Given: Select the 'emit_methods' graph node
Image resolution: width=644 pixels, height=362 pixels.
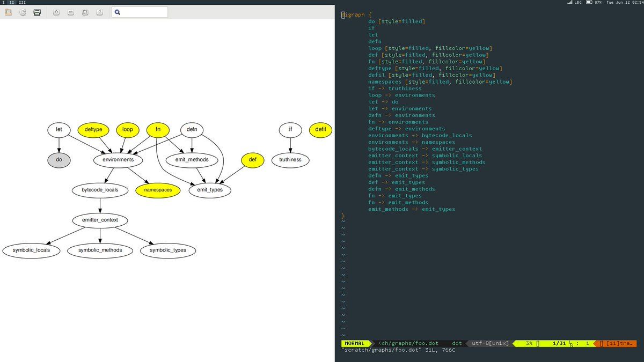Looking at the screenshot, I should pos(192,160).
